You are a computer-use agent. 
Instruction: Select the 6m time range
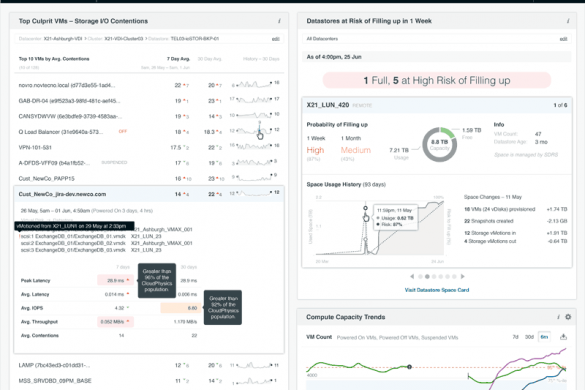click(544, 337)
